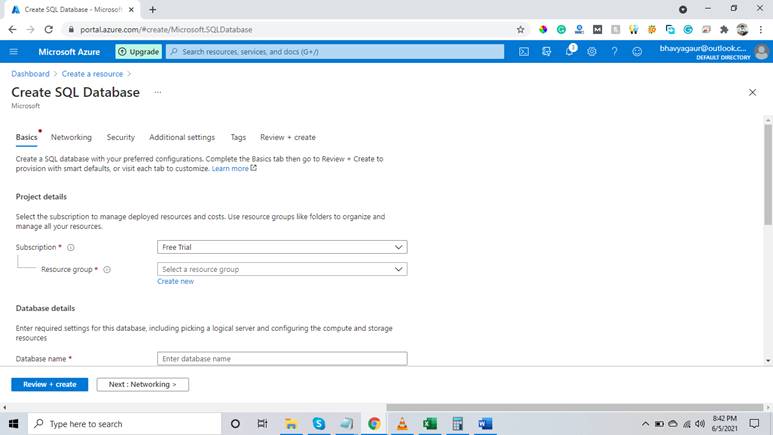Bookmark this page with the star icon
Viewport: 773px width, 435px height.
tap(521, 30)
